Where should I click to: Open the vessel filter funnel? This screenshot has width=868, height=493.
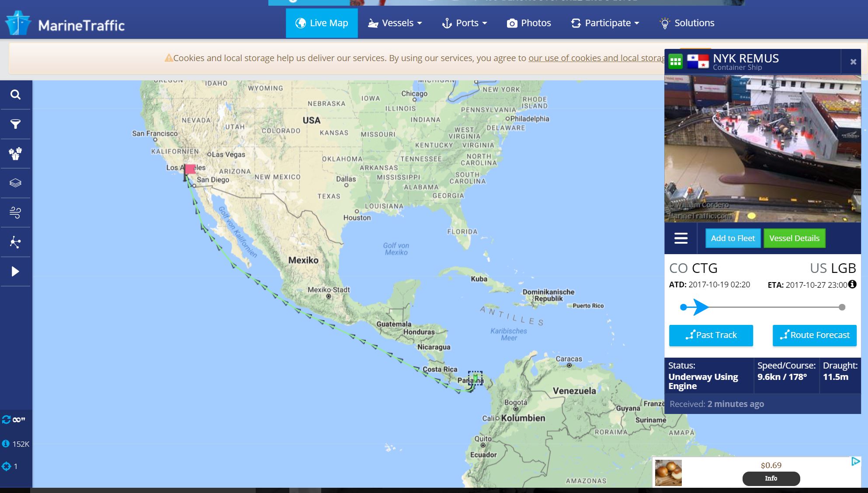15,124
